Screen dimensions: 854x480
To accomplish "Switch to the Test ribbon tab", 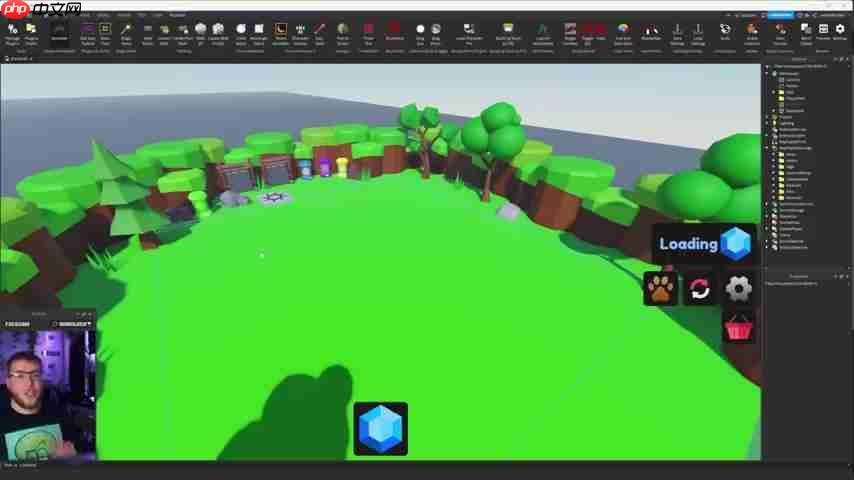I will 142,15.
